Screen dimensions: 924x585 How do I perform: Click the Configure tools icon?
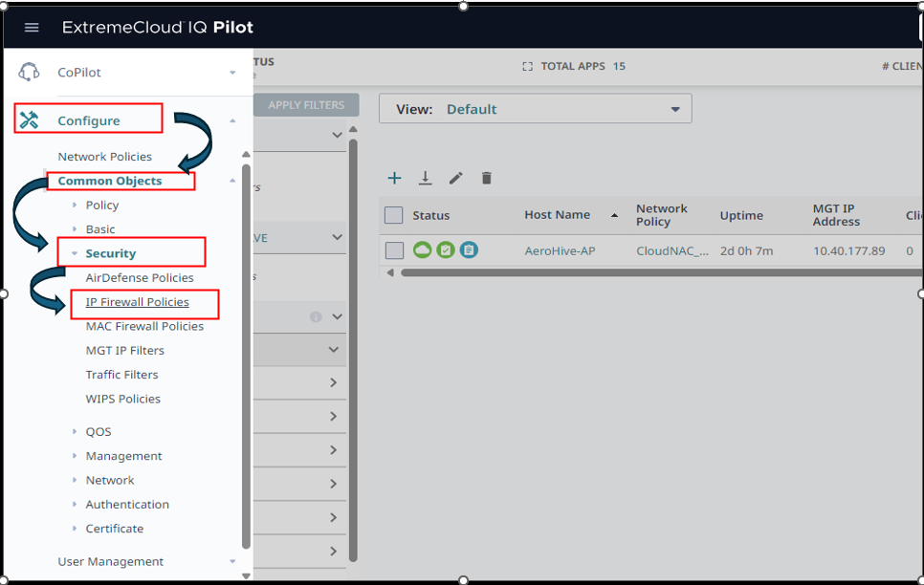pyautogui.click(x=29, y=120)
